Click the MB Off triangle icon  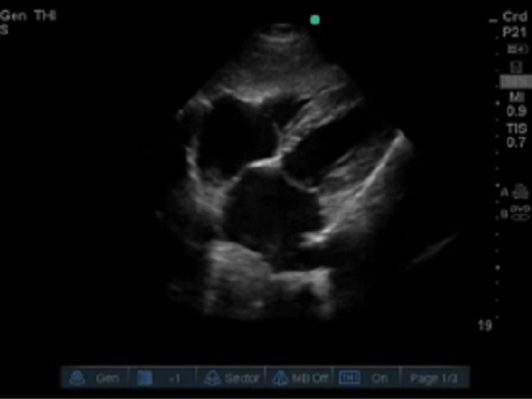tap(280, 378)
